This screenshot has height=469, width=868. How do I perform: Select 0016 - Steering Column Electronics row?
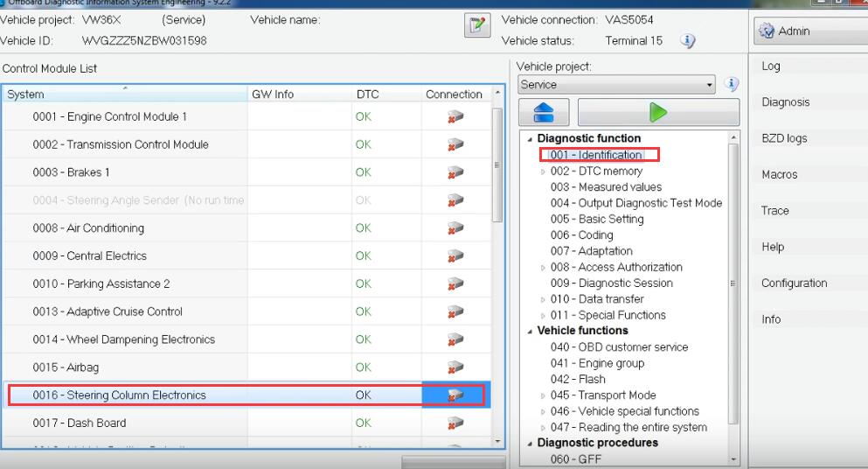247,395
